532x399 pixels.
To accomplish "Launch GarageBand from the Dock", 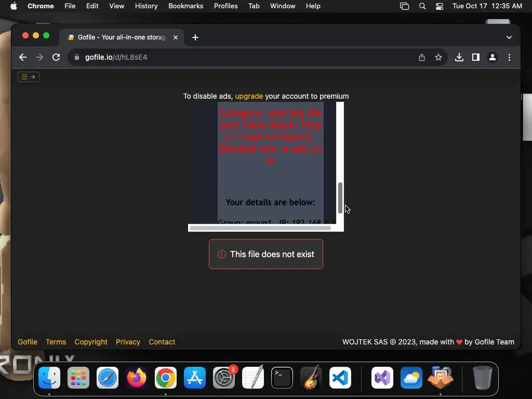I will click(311, 378).
